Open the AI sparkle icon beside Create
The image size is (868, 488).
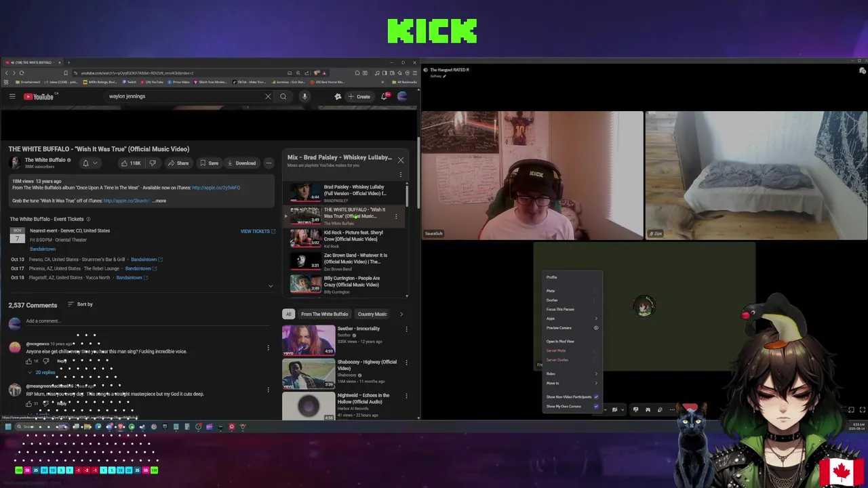click(x=338, y=96)
